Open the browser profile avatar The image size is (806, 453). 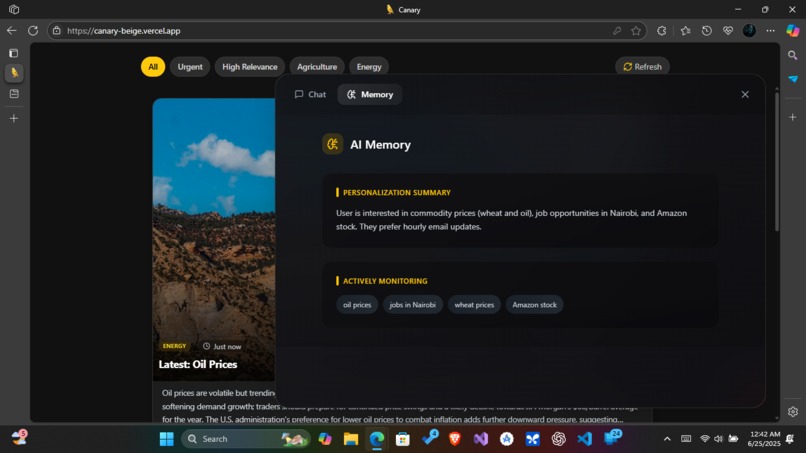pyautogui.click(x=749, y=31)
